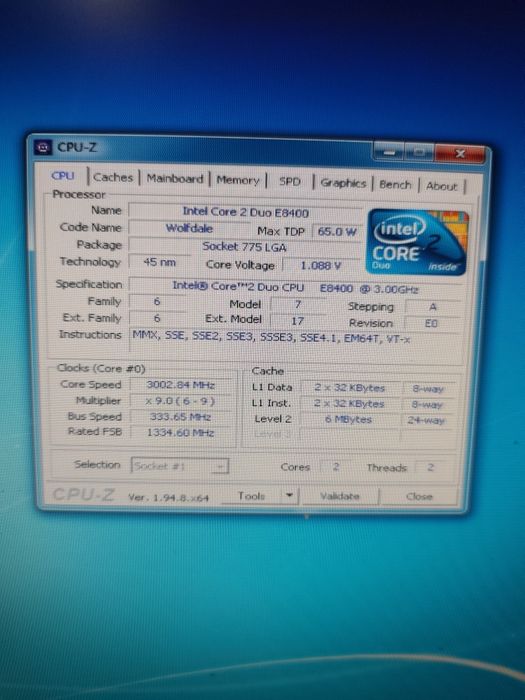Screen dimensions: 525x700
Task: Click the 45 nm technology value
Action: [159, 262]
